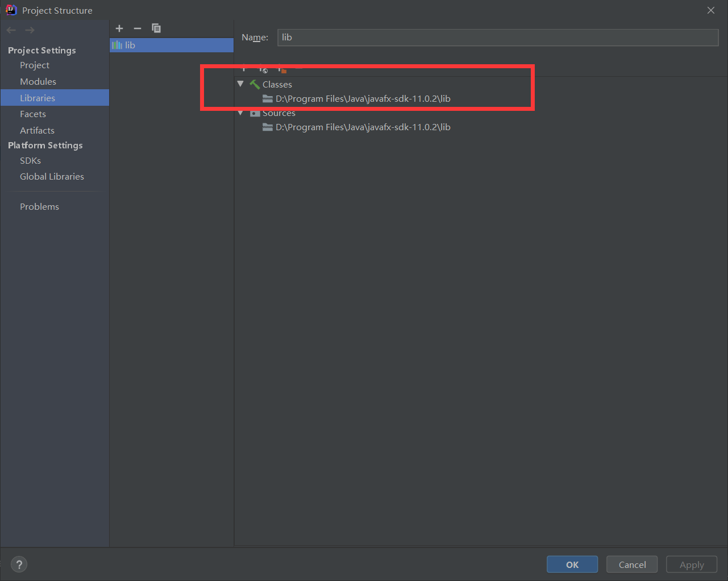Screen dimensions: 728x581
Task: Click the Sources folder icon
Action: click(255, 113)
